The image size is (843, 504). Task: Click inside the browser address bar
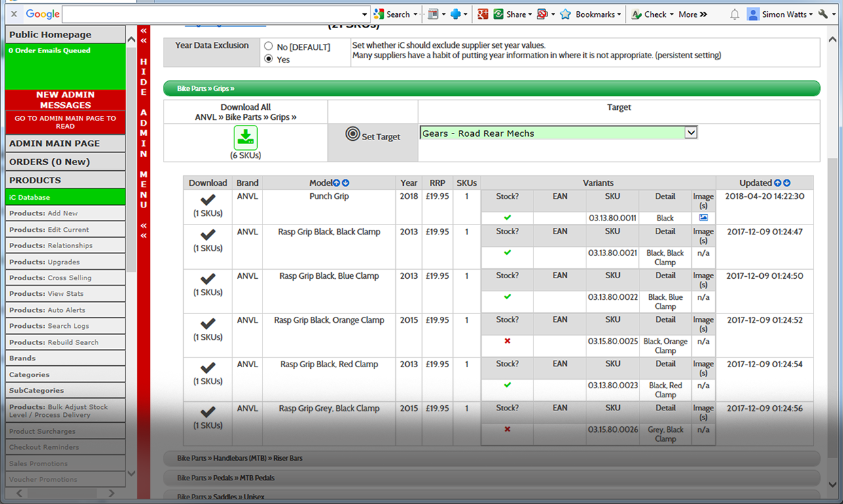[x=216, y=14]
